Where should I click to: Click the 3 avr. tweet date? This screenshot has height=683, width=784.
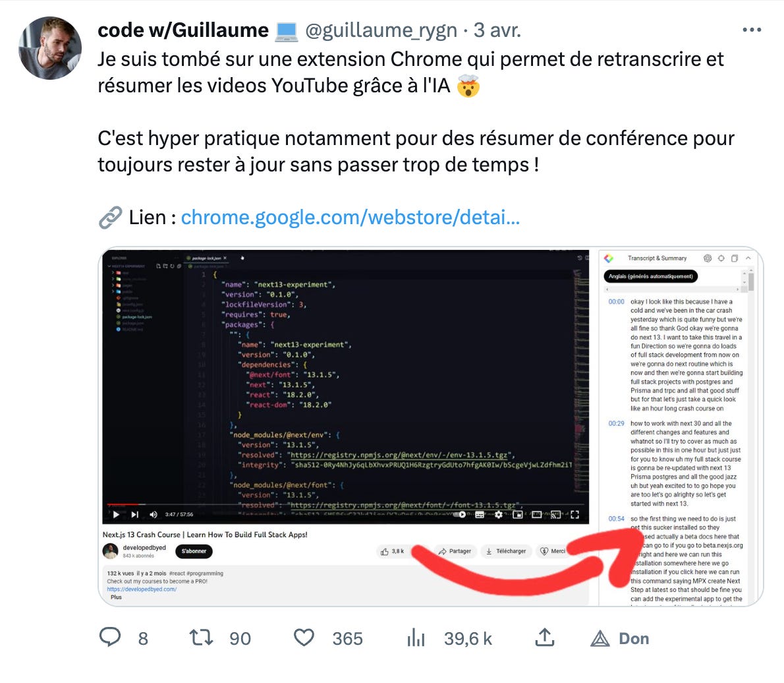(497, 30)
